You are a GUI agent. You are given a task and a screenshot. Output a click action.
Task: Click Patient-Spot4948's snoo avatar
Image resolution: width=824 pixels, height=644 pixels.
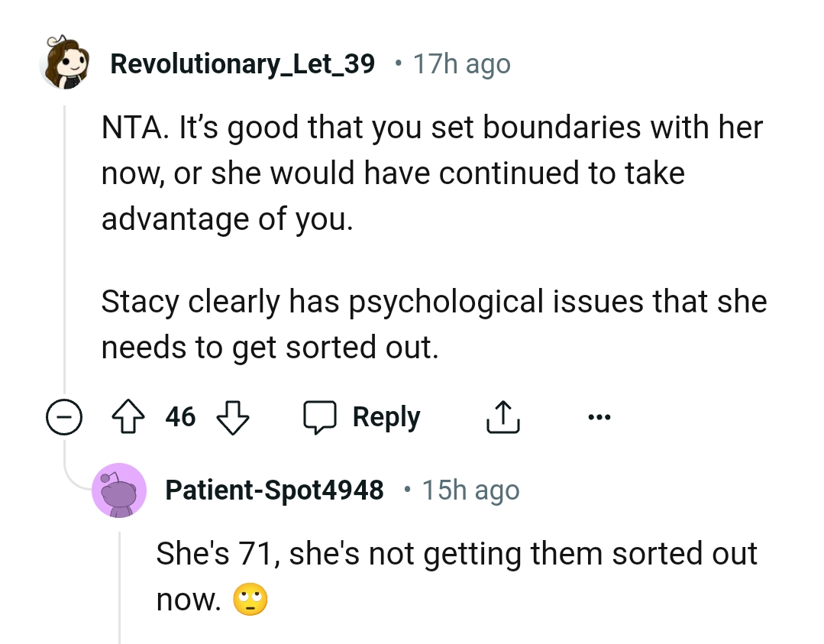click(119, 490)
